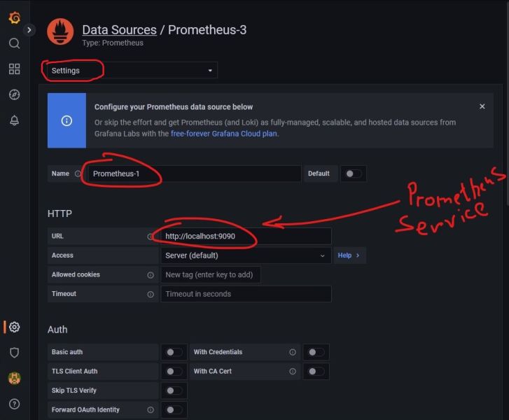Open the free-forever Grafana Cloud plan link
This screenshot has width=509, height=420.
(223, 134)
